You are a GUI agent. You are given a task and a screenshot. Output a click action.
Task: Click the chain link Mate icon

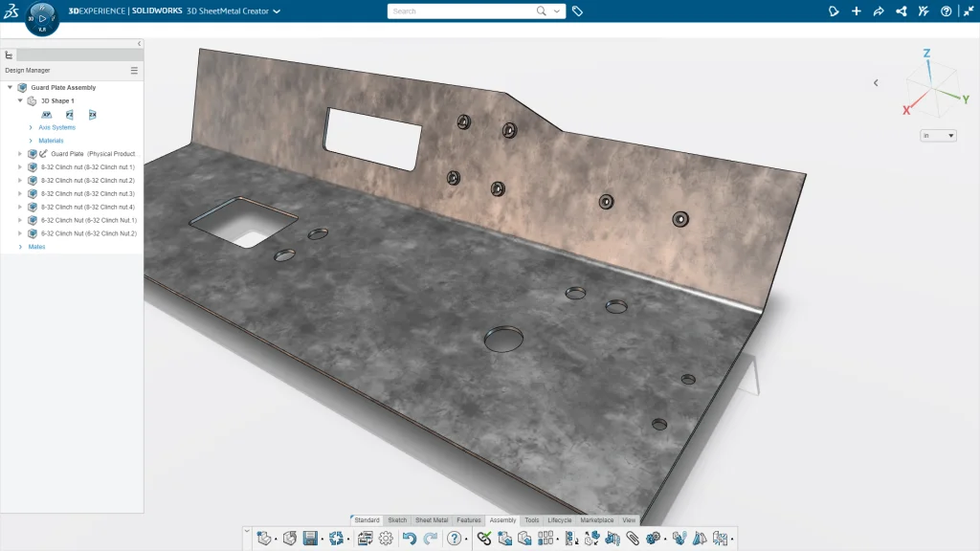click(x=483, y=539)
